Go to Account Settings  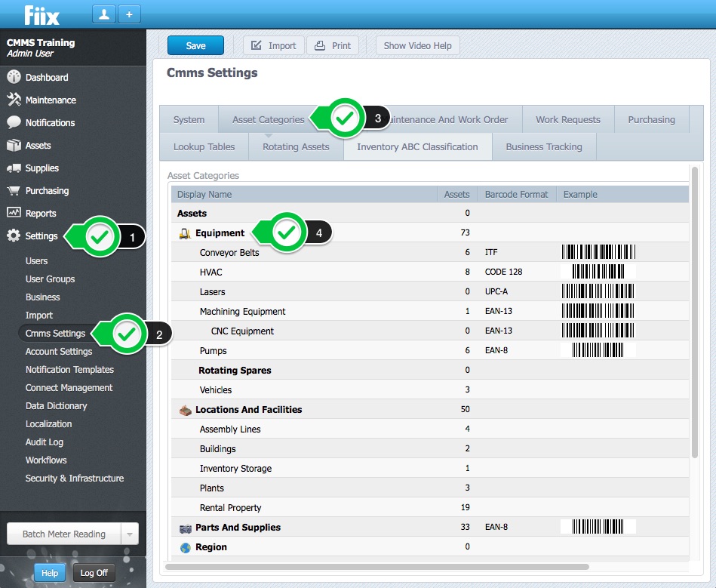pyautogui.click(x=59, y=351)
